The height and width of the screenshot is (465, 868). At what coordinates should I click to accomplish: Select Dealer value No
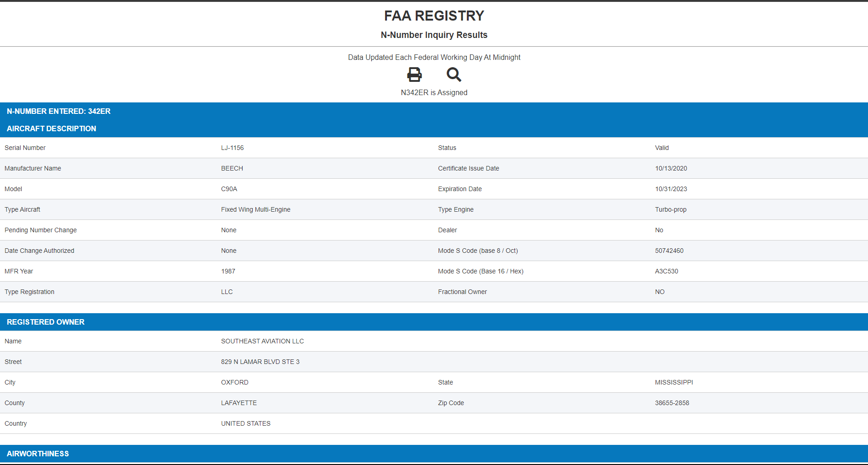(659, 230)
